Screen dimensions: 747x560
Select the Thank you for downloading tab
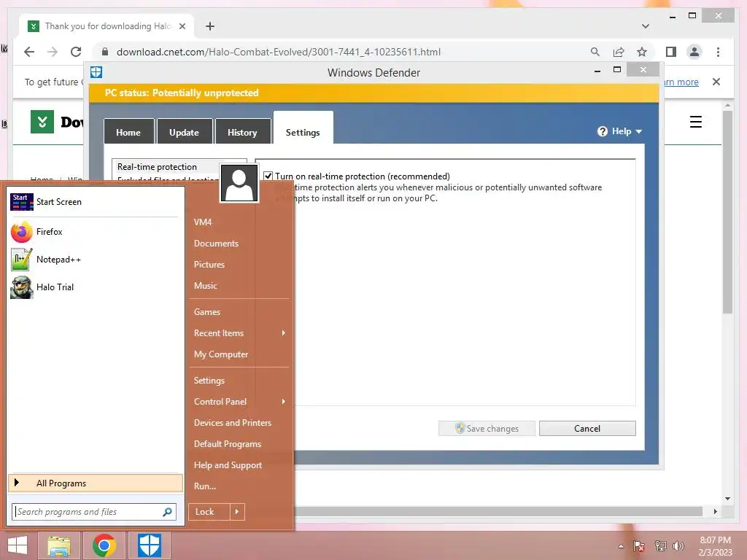pyautogui.click(x=107, y=26)
